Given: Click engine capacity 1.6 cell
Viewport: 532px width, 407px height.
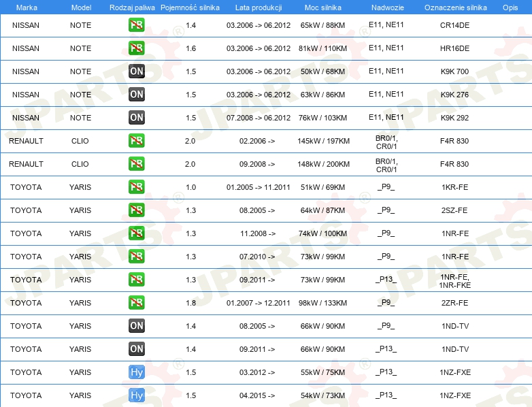Looking at the screenshot, I should (191, 48).
